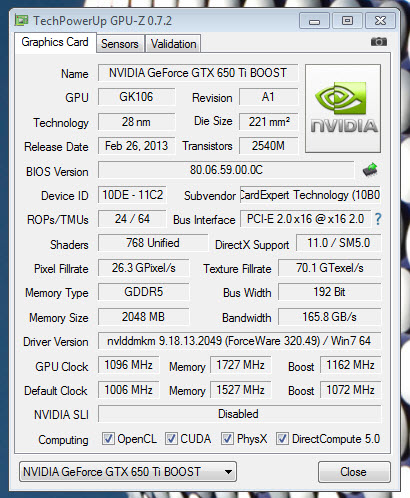Minimize the GPU-Z window

[314, 21]
